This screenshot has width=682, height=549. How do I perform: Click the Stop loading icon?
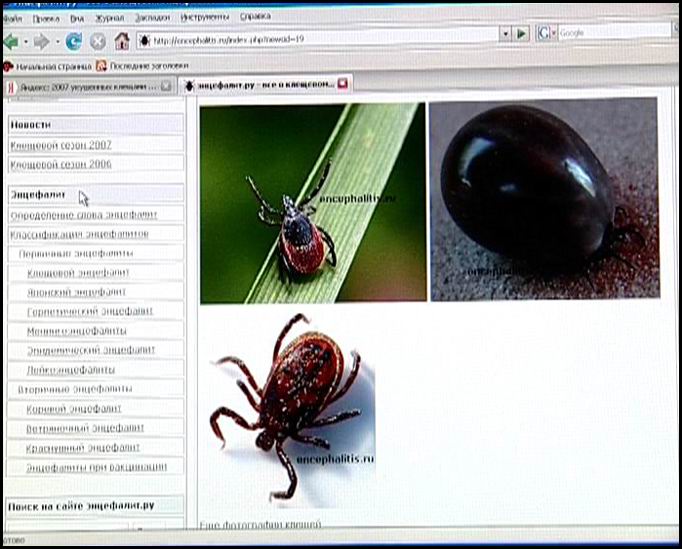98,41
